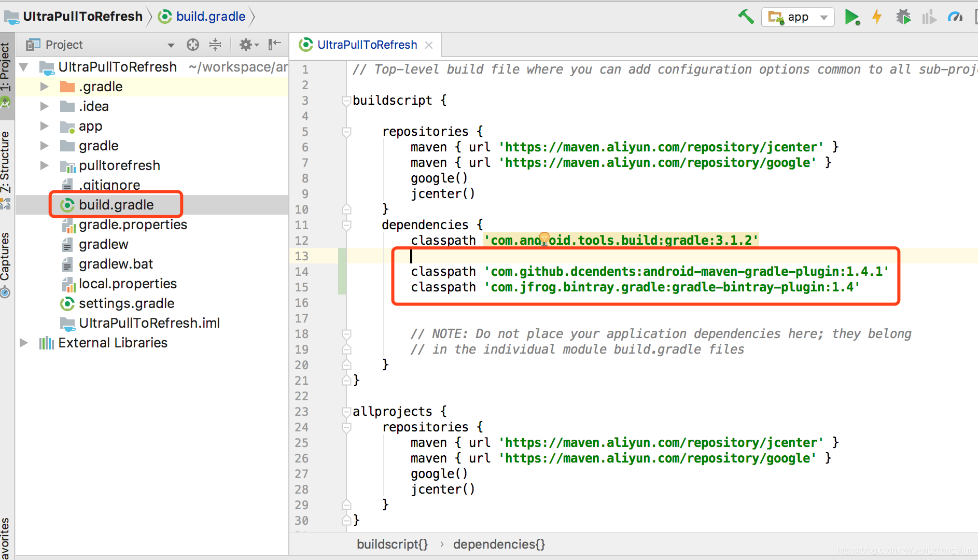Close the UltraPullToRefresh editor tab
The image size is (978, 560).
click(429, 45)
